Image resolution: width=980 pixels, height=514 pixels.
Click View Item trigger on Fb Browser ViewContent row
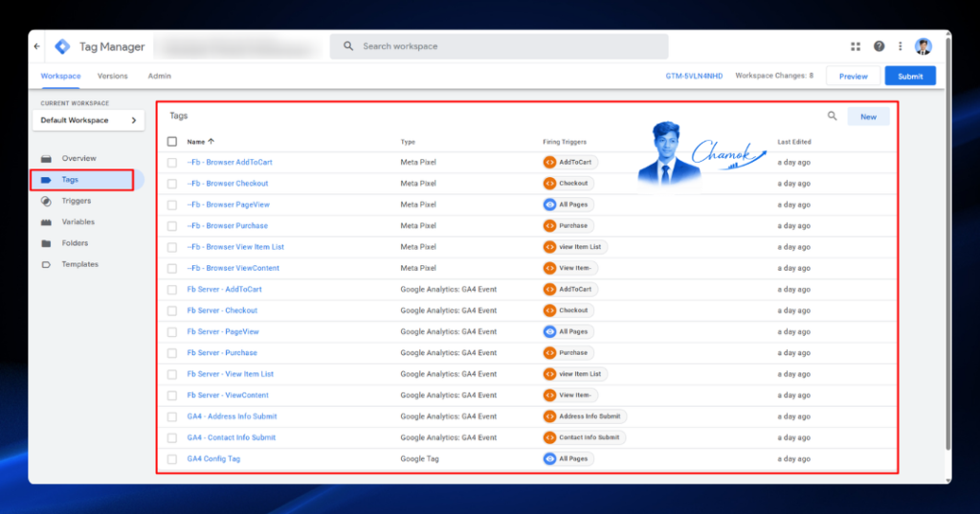(570, 268)
